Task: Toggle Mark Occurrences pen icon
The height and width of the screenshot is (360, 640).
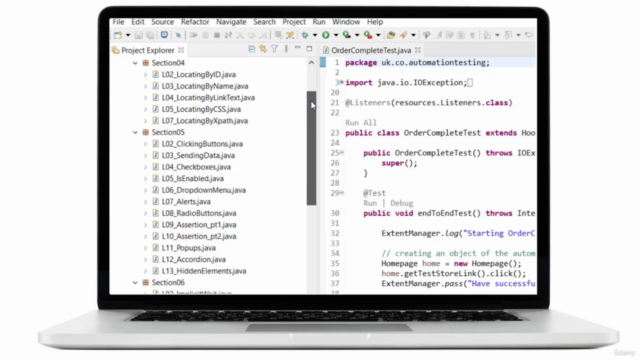Action: [439, 35]
